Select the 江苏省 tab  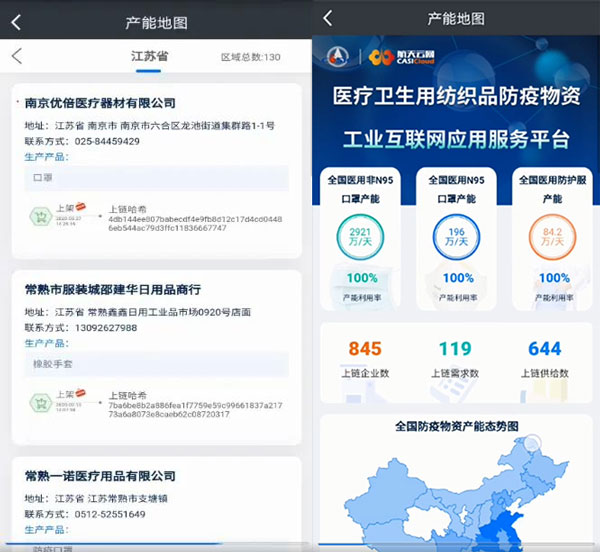point(150,56)
